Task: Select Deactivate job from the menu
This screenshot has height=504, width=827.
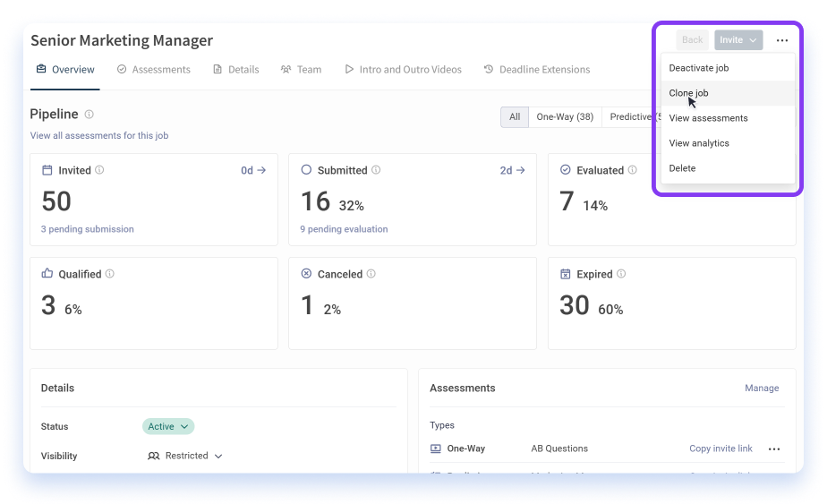Action: point(728,68)
